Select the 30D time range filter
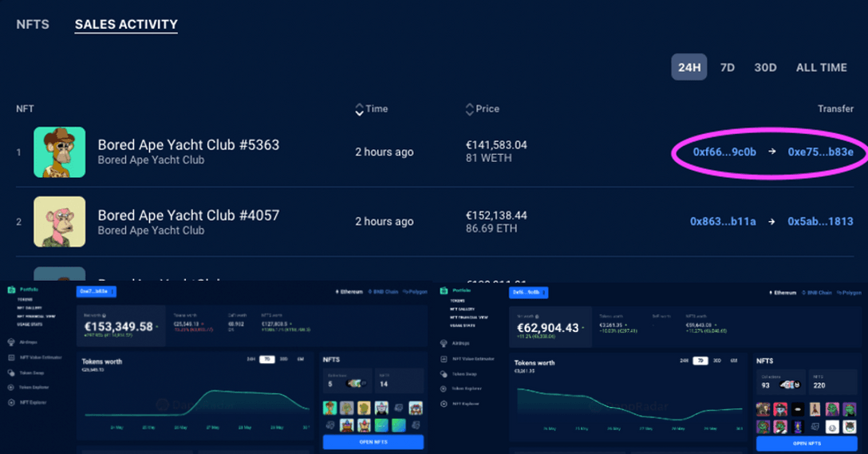The height and width of the screenshot is (454, 868). pos(765,68)
